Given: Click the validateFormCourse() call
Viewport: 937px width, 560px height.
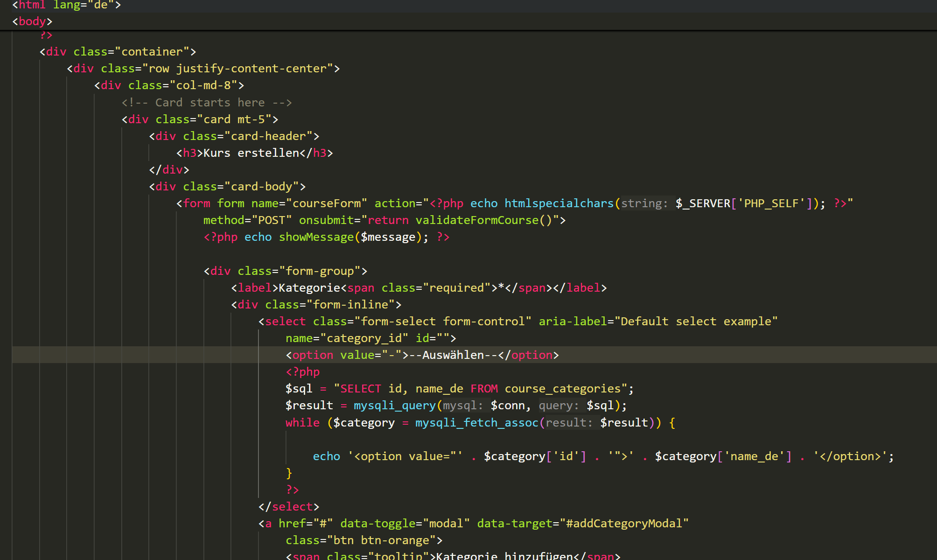Looking at the screenshot, I should [483, 220].
